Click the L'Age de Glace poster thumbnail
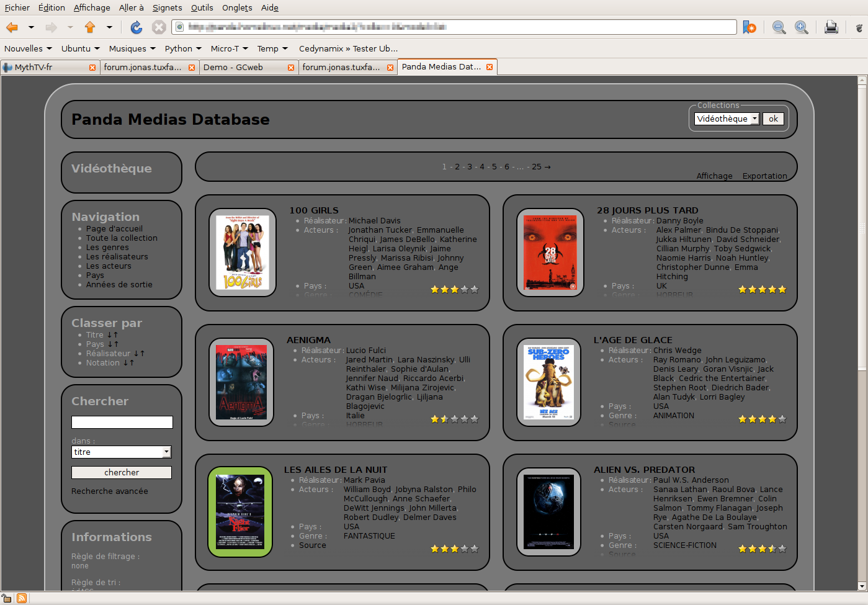The image size is (868, 605). click(x=549, y=382)
